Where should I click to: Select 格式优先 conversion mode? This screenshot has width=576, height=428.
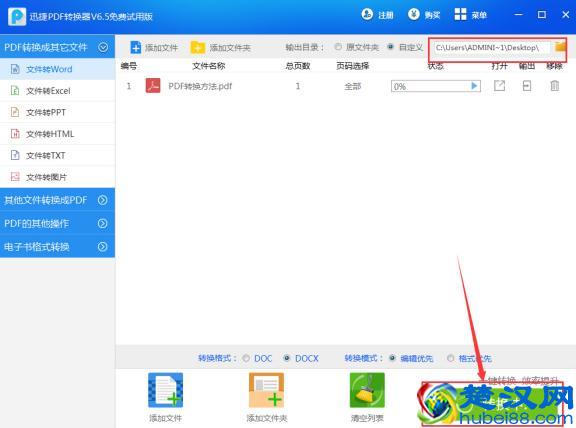coord(451,358)
